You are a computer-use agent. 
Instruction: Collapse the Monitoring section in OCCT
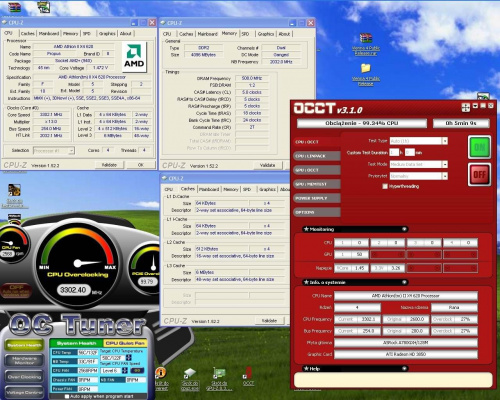[404, 229]
